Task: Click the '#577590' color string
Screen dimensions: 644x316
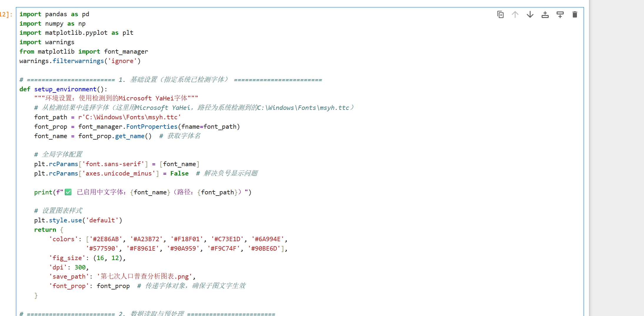Action: click(x=102, y=249)
